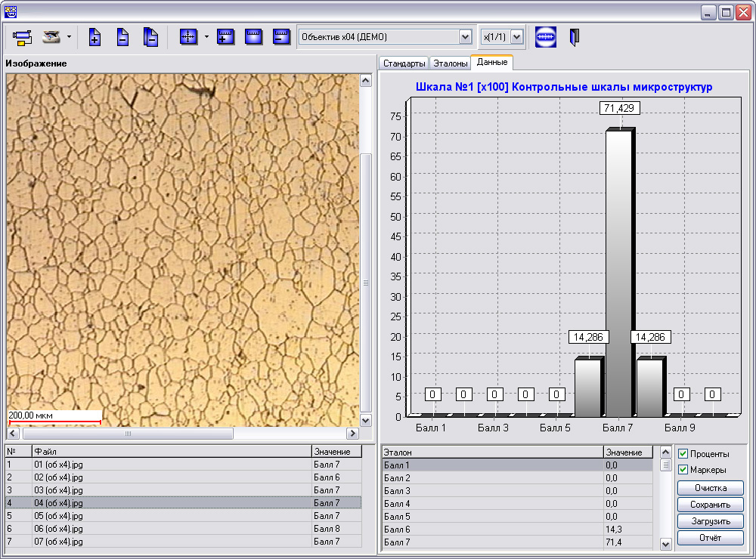Select the Балл 1 row in Эталон table
This screenshot has height=559, width=756.
point(517,465)
